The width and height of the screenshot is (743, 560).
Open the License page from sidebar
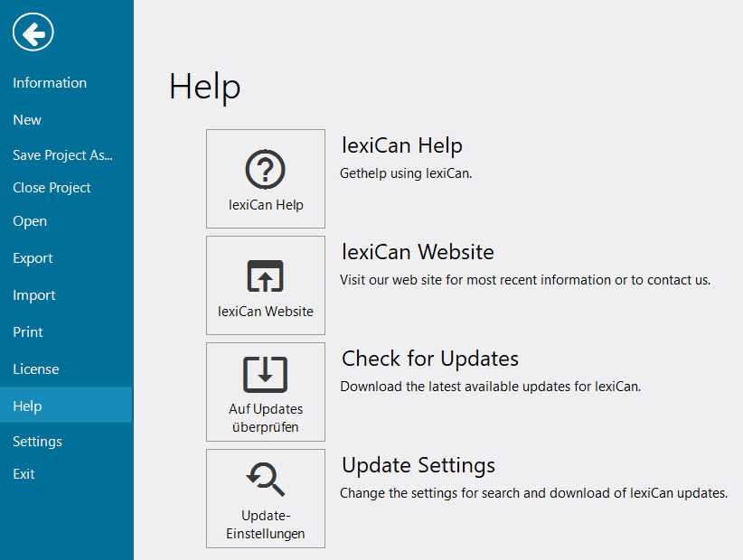tap(36, 369)
